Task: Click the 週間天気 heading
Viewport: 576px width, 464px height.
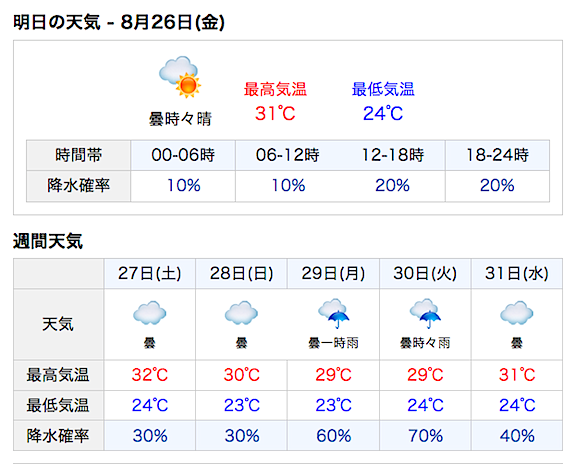Action: [48, 241]
